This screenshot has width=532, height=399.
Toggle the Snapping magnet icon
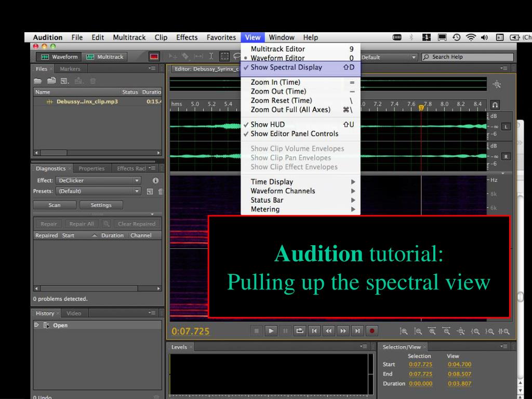click(495, 104)
